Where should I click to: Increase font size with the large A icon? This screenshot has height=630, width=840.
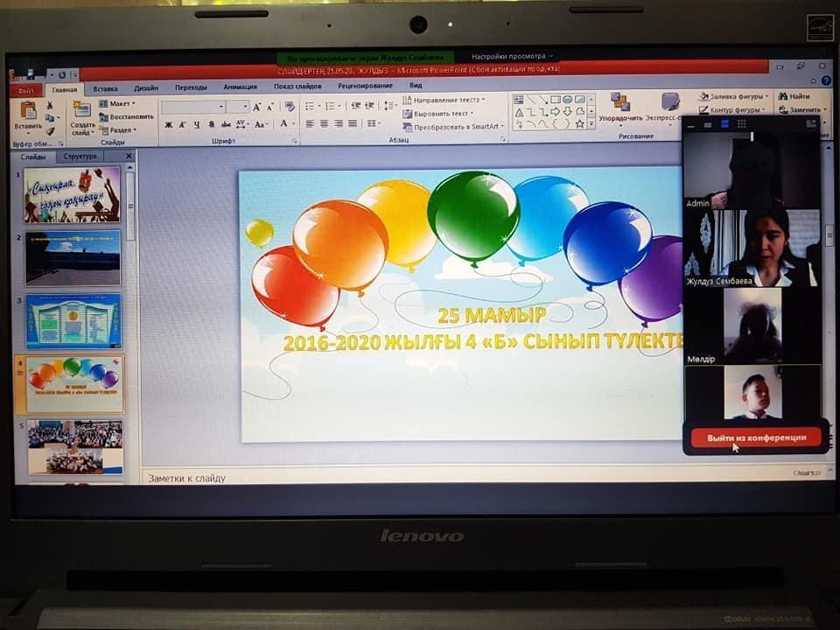[256, 107]
